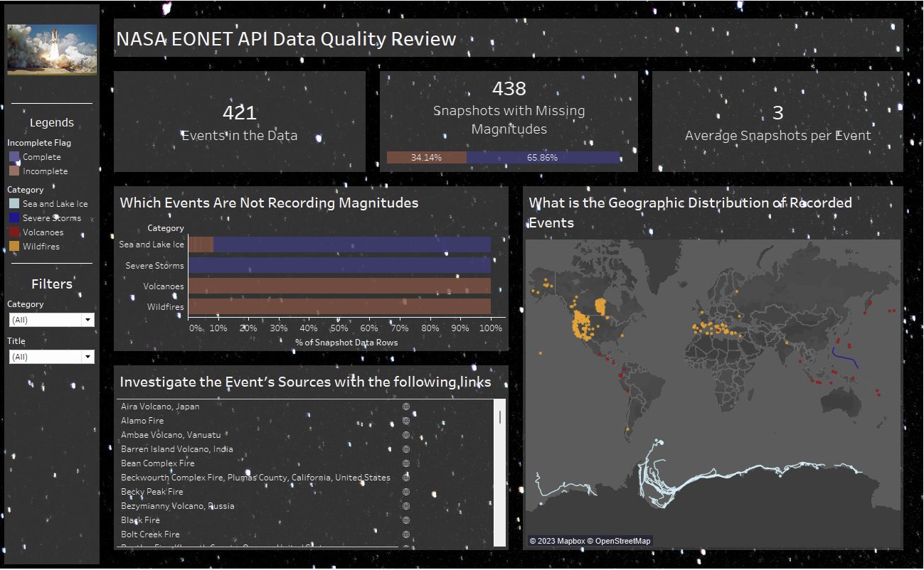Click the 65.86% complete bar segment
The image size is (924, 570).
click(x=543, y=158)
